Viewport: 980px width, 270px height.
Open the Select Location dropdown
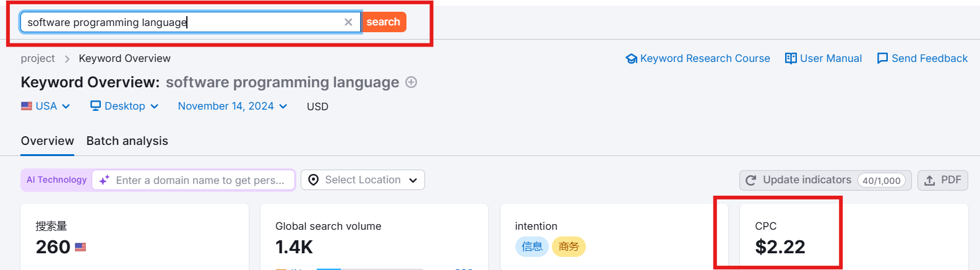[363, 180]
